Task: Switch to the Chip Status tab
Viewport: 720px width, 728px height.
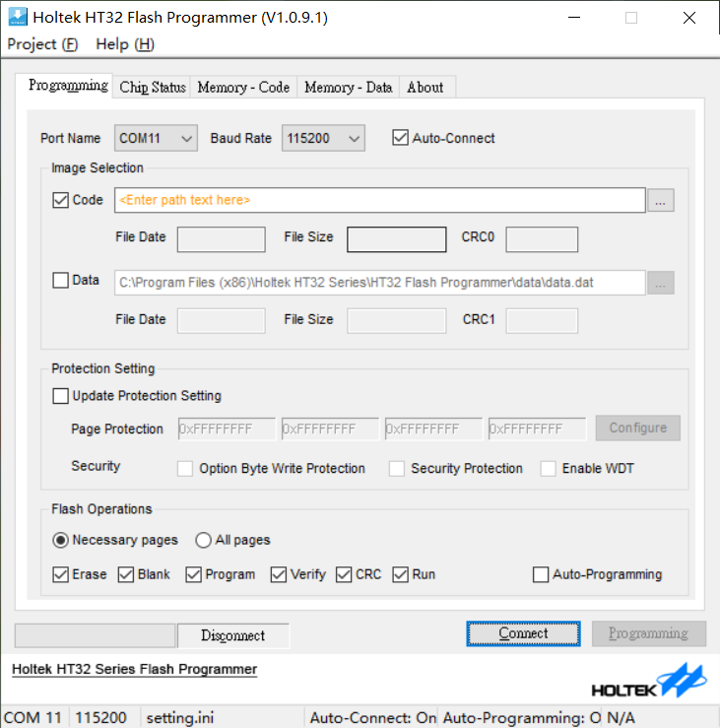Action: (x=153, y=88)
